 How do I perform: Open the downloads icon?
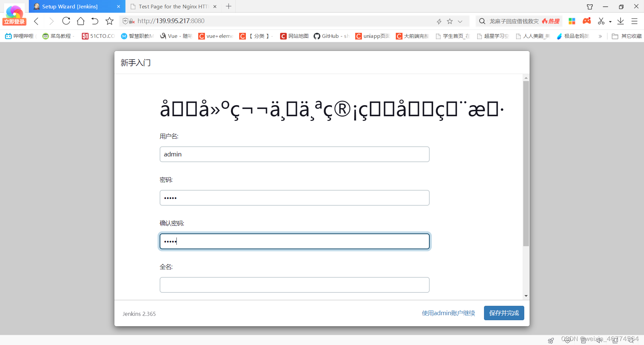(621, 21)
